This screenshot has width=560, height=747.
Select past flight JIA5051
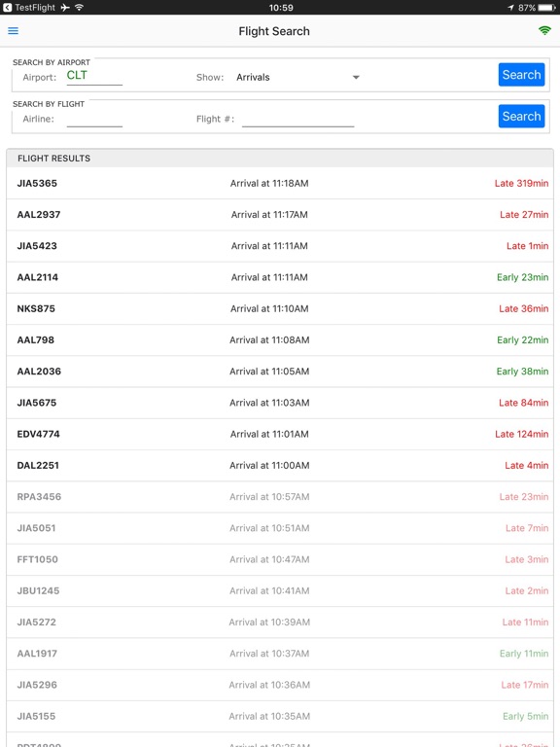(x=280, y=529)
